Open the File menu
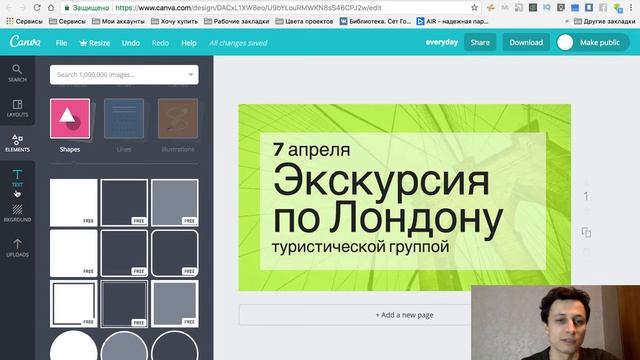Screen dimensions: 640x360 click(61, 43)
